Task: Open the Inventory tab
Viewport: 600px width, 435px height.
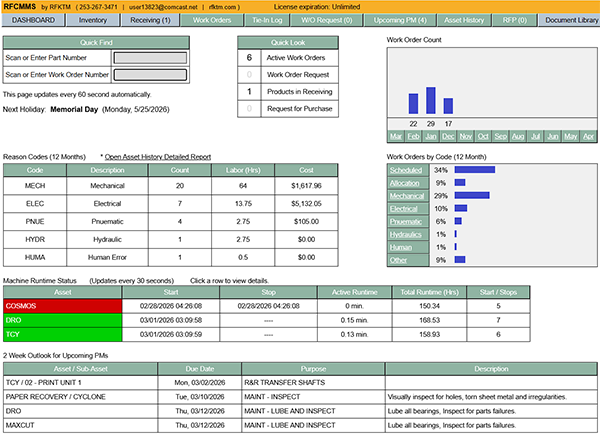Action: tap(93, 19)
